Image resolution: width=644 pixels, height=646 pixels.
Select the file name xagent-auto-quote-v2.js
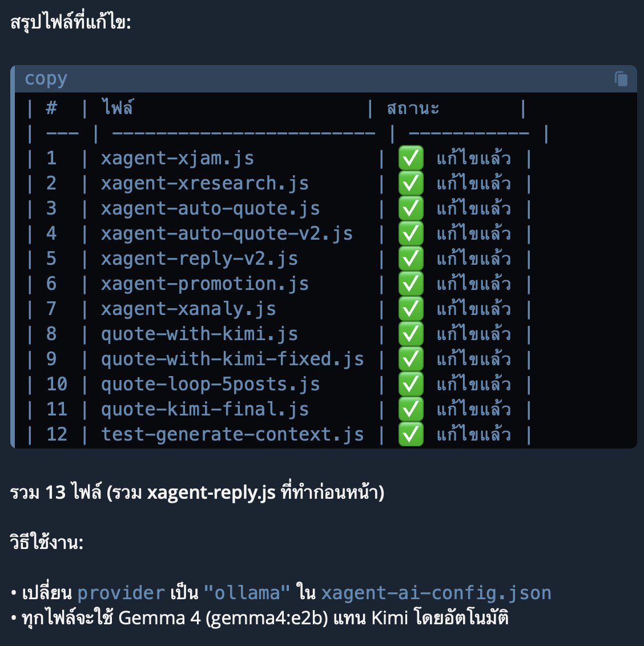pos(227,234)
